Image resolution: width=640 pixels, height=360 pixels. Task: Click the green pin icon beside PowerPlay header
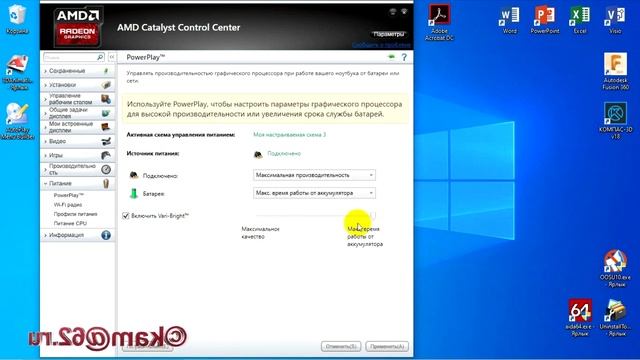point(391,57)
